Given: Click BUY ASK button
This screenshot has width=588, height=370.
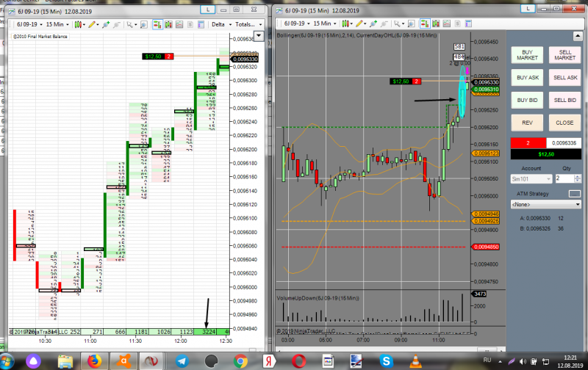Looking at the screenshot, I should click(527, 78).
